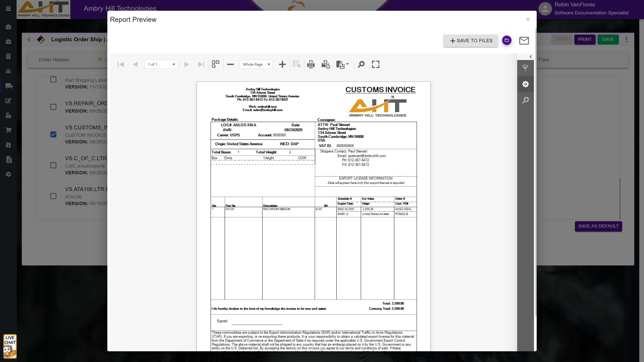This screenshot has width=644, height=362.
Task: Switch to the Order Header tab
Action: (54, 60)
